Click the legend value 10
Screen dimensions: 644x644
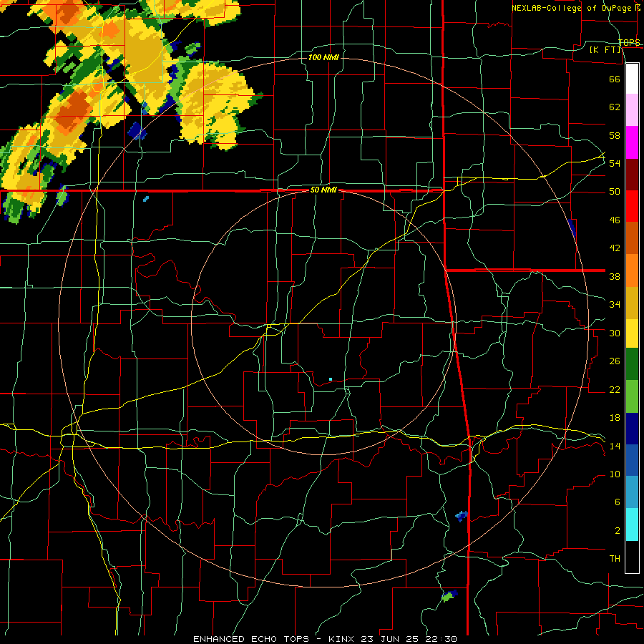(615, 474)
